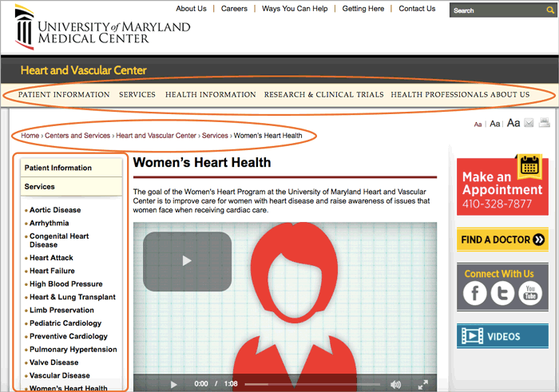Viewport: 559px width, 392px height.
Task: Open Heart Attack sidebar link
Action: pyautogui.click(x=51, y=258)
